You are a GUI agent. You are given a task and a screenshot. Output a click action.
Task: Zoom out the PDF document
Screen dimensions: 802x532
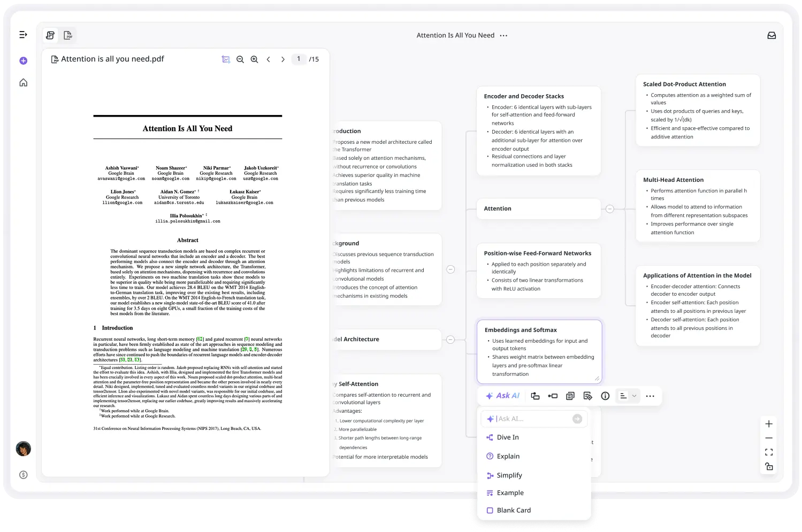[x=240, y=59]
